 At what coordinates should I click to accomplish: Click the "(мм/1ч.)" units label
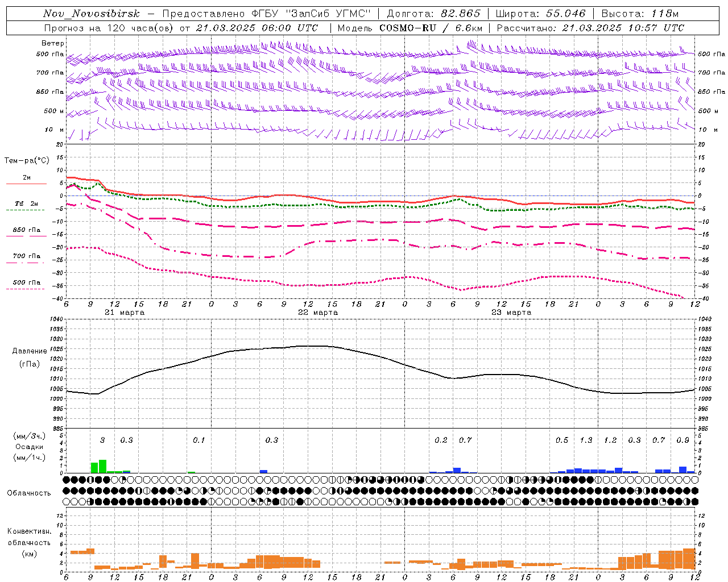[x=29, y=458]
